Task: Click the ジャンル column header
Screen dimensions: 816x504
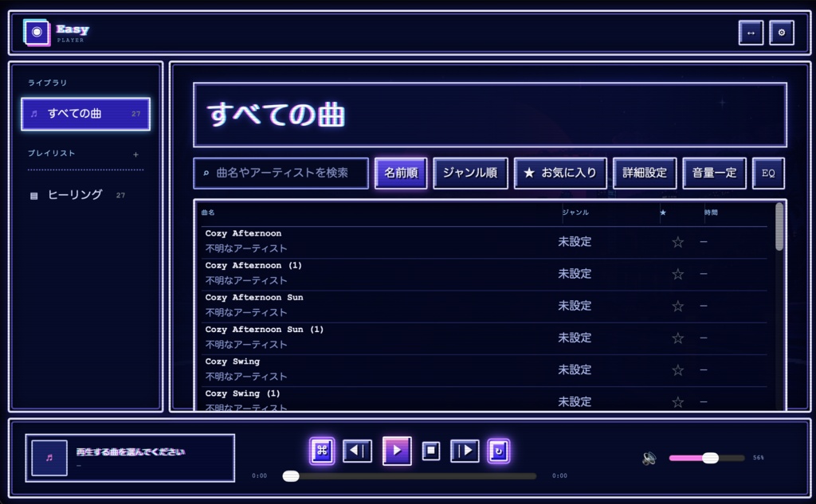Action: tap(575, 213)
